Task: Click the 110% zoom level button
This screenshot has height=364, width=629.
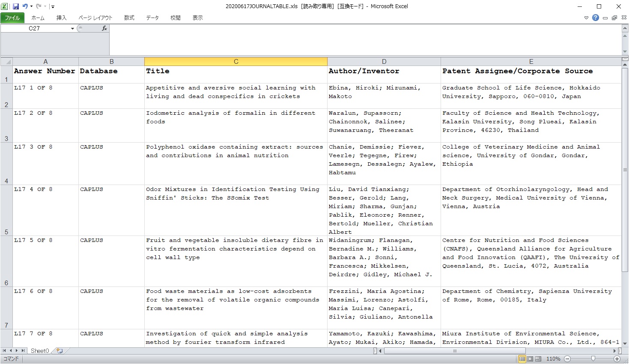Action: (x=553, y=359)
